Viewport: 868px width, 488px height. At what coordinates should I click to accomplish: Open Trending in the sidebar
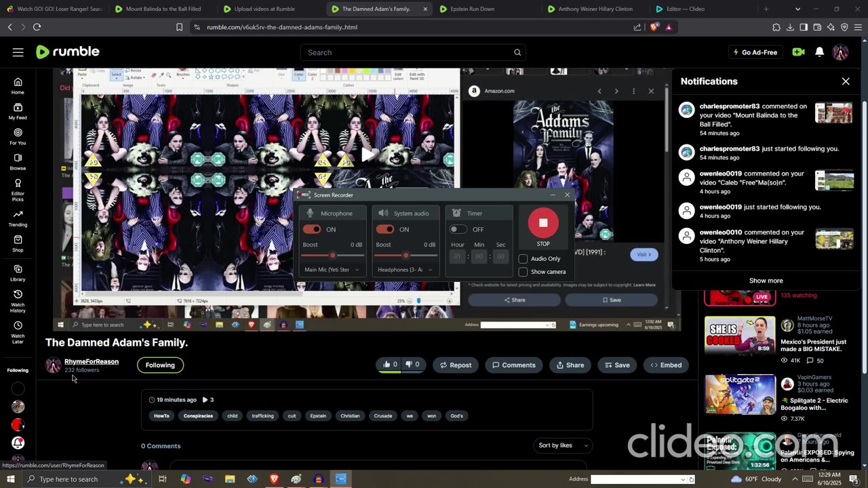(18, 218)
